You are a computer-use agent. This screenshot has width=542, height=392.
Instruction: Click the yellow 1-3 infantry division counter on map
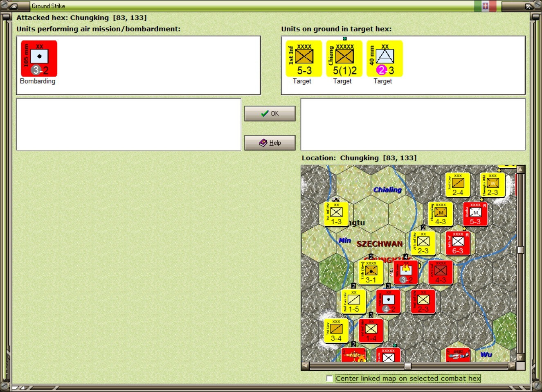coord(336,214)
